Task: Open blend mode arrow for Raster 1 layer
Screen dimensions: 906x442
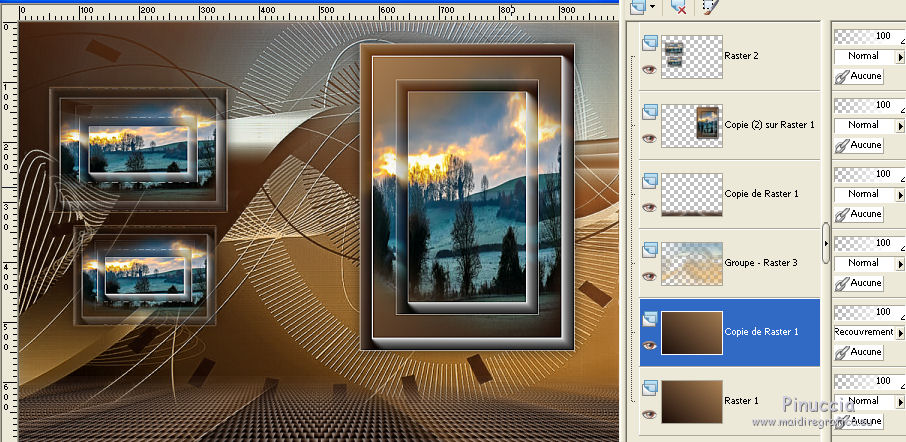Action: click(900, 402)
